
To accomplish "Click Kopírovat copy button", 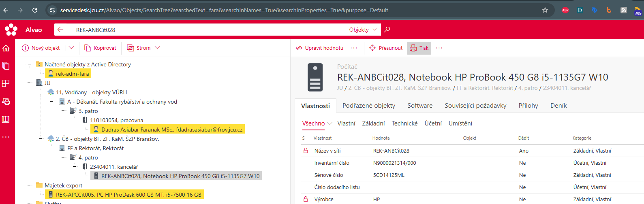I will click(x=100, y=48).
